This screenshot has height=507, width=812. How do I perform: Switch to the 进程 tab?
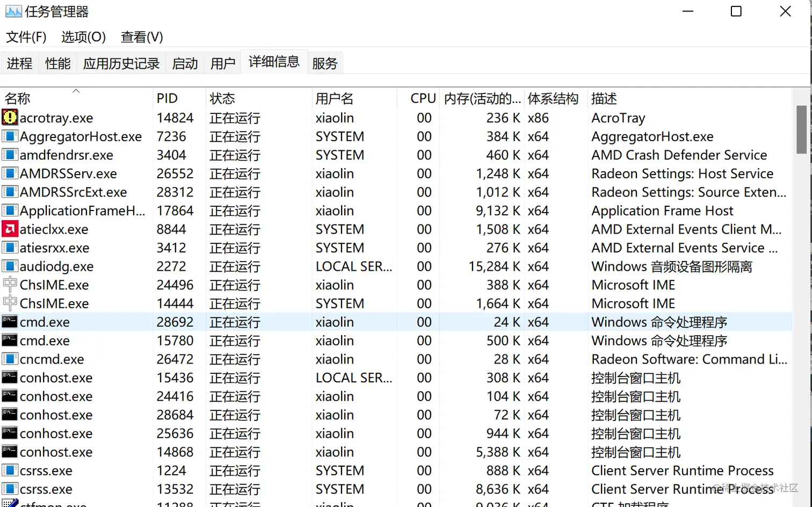coord(19,63)
